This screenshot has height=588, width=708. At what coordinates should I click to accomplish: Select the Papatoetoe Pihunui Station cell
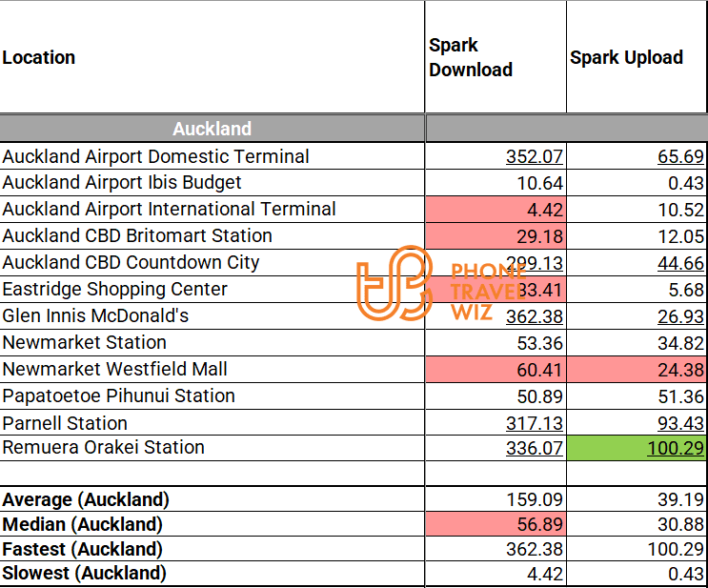point(118,396)
